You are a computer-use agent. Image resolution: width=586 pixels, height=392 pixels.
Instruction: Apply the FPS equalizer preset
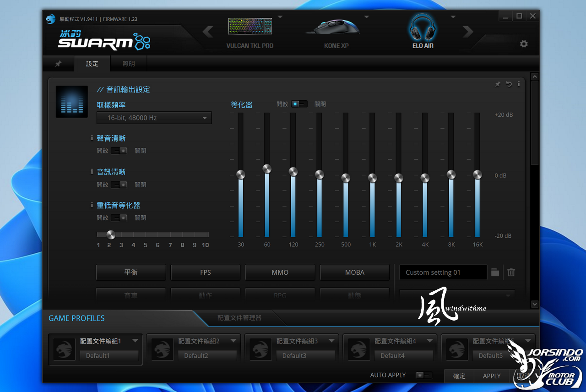click(206, 272)
